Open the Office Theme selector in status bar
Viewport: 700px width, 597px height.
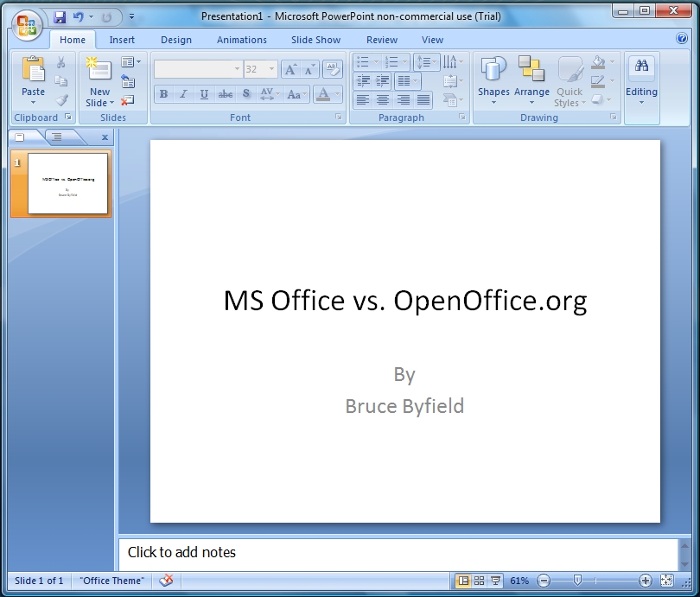tap(111, 581)
